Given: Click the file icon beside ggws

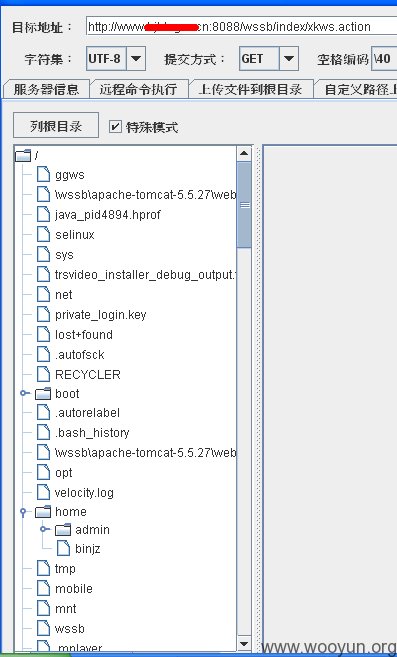Looking at the screenshot, I should [43, 174].
